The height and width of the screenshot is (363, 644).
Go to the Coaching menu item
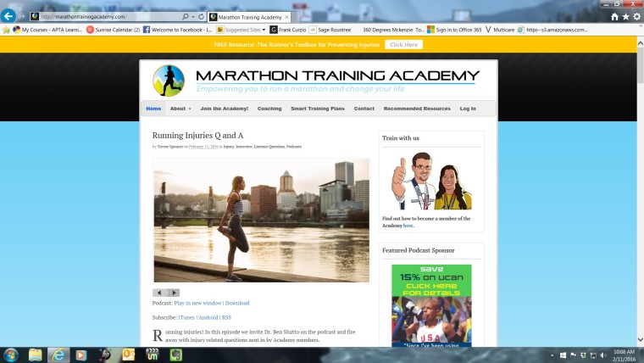[269, 109]
